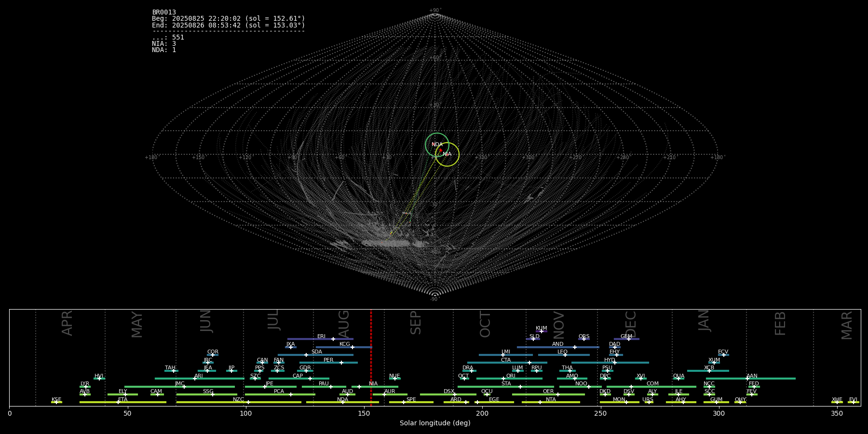Click the 'NIA: 3' count in header
This screenshot has height=434, width=868.
point(164,44)
